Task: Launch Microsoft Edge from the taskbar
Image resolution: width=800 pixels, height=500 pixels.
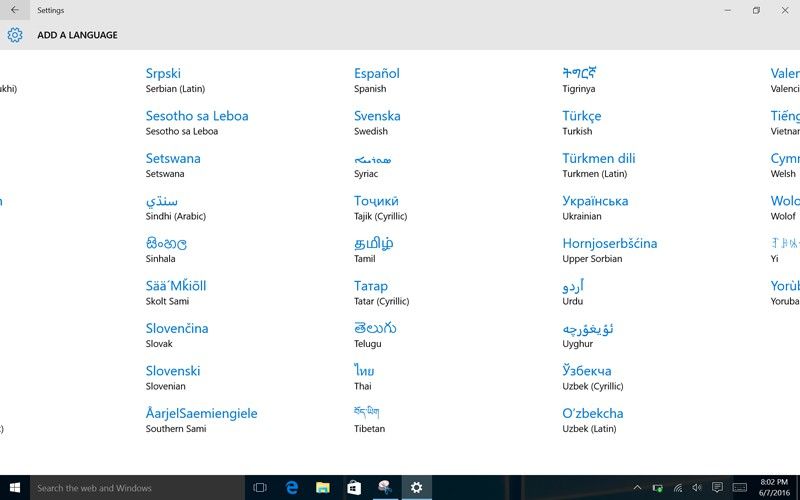Action: (x=291, y=488)
